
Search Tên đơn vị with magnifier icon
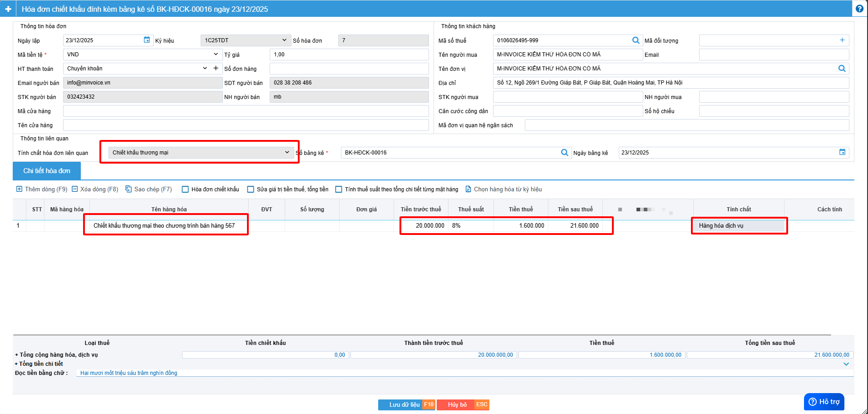coord(842,69)
